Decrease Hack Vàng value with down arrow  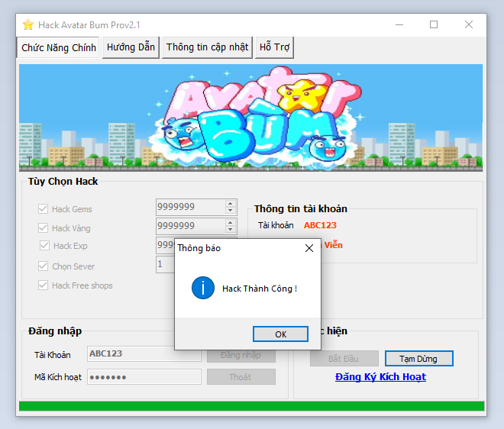230,230
